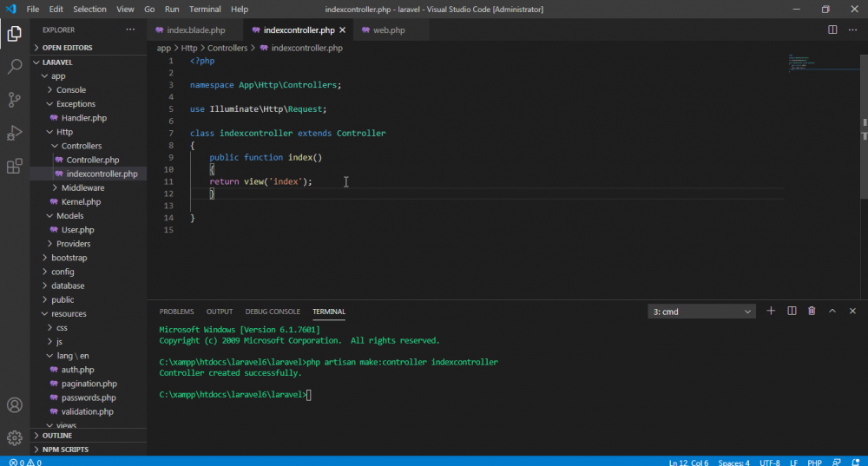The width and height of the screenshot is (868, 466).
Task: Click the editor minimap
Action: pos(823,63)
